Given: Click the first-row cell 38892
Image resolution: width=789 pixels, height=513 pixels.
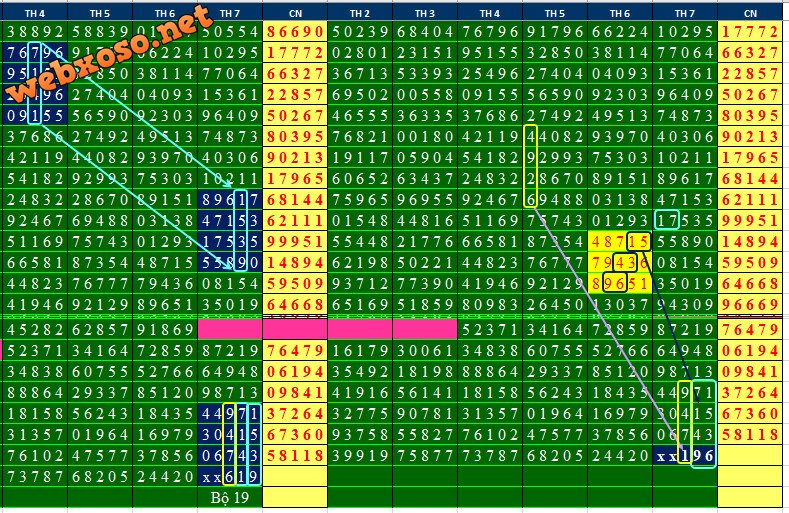Looking at the screenshot, I should (x=35, y=32).
